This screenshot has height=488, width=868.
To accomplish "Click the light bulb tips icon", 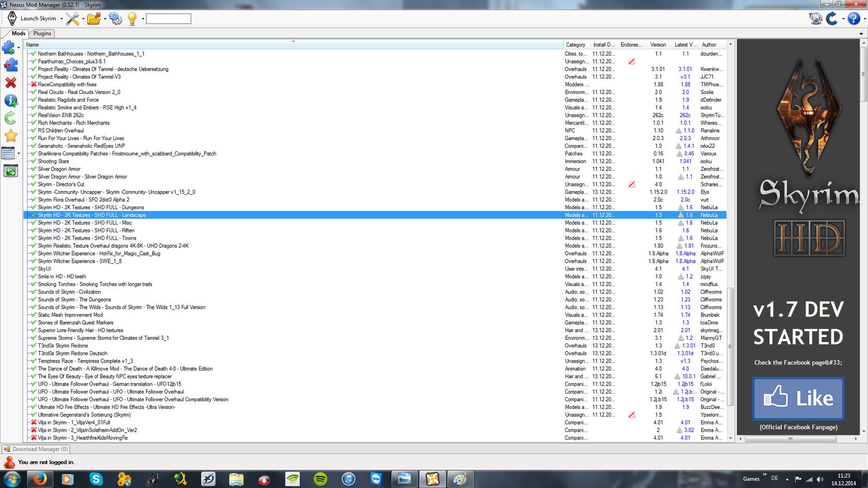I will [x=132, y=19].
